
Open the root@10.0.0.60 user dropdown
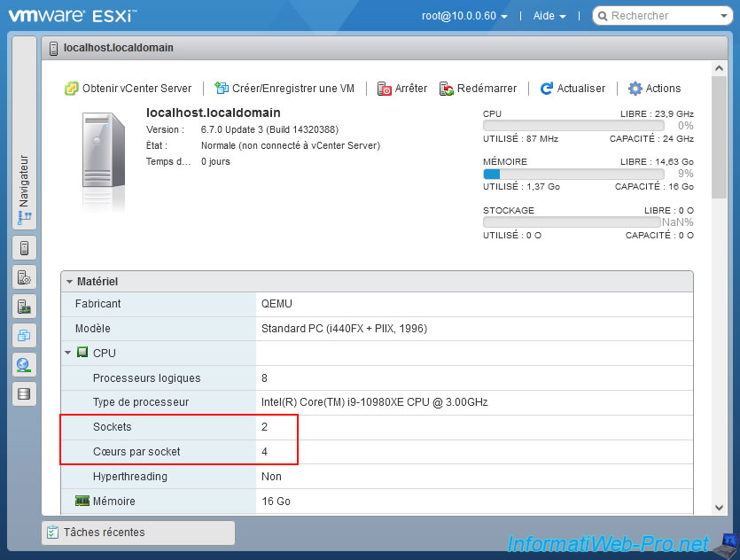464,16
